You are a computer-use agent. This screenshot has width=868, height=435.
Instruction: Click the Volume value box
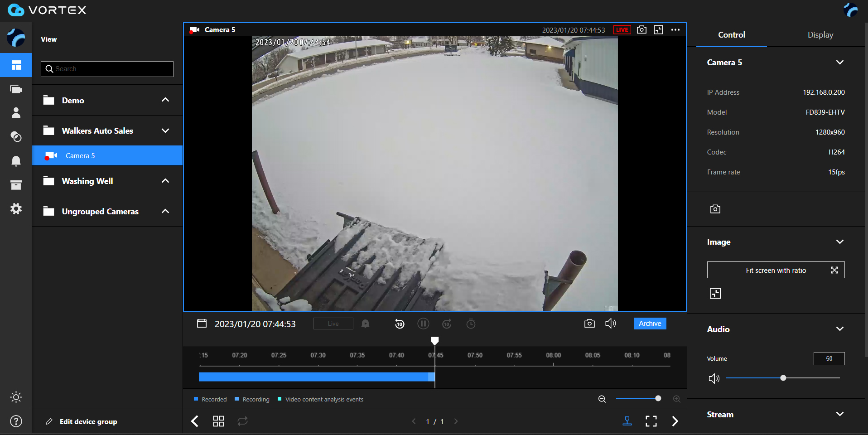(829, 358)
